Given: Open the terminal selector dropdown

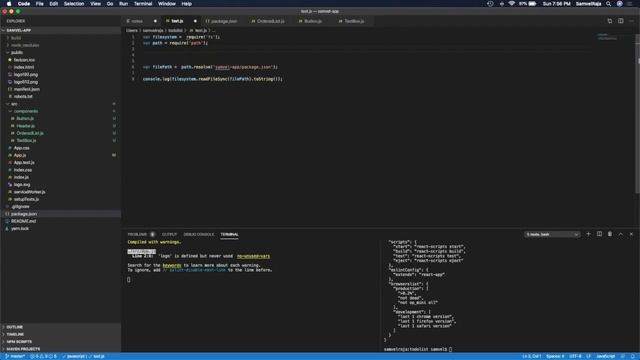Looking at the screenshot, I should [552, 234].
